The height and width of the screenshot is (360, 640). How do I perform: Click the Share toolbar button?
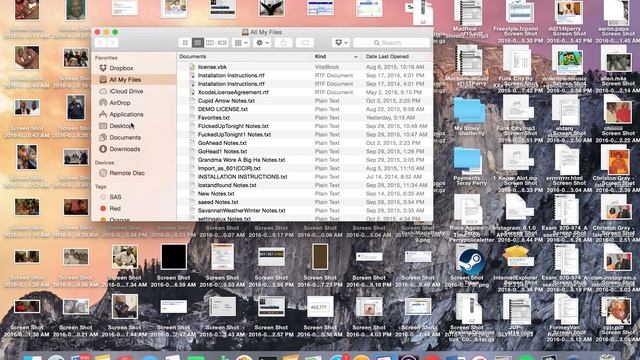(x=284, y=42)
